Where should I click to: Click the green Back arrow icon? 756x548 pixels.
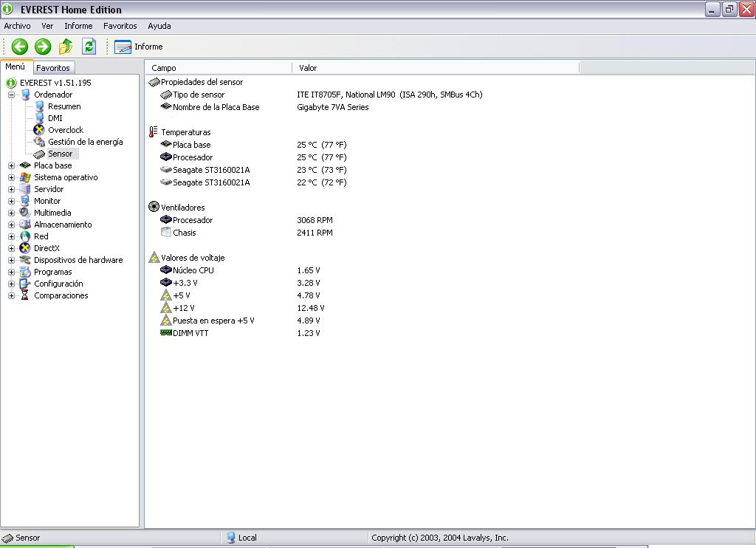(20, 47)
